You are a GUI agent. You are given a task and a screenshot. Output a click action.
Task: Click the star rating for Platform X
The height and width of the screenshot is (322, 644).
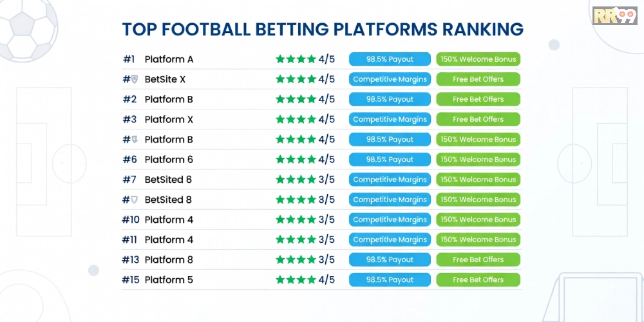click(296, 119)
